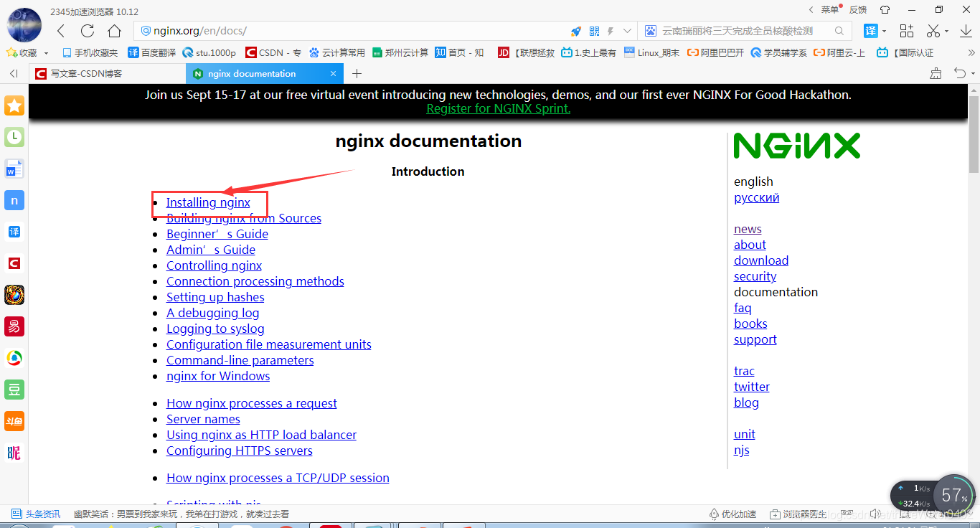Open the red NetEase '易' icon in sidebar
The width and height of the screenshot is (980, 528).
coord(14,326)
